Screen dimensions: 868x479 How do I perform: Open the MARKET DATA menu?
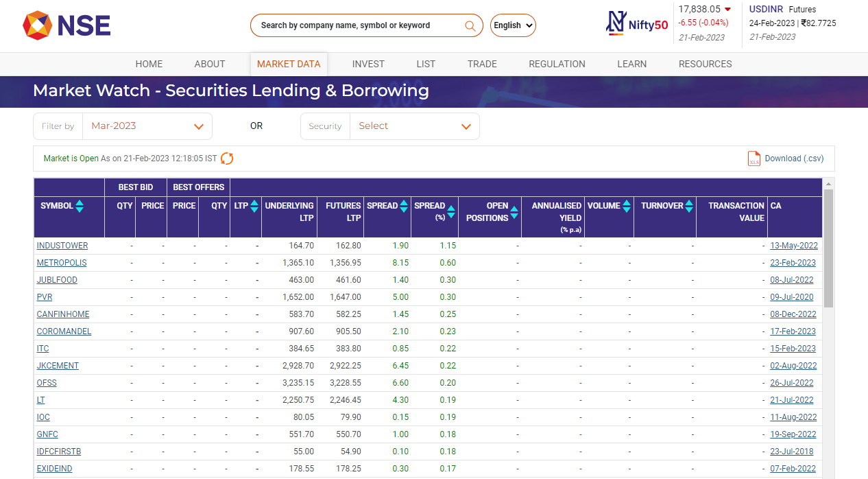pyautogui.click(x=289, y=64)
